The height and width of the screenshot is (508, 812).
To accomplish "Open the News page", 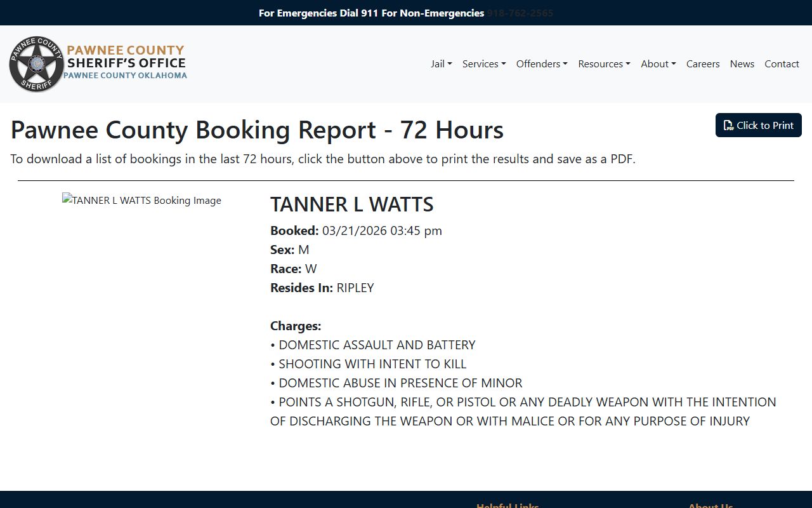I will (x=742, y=63).
